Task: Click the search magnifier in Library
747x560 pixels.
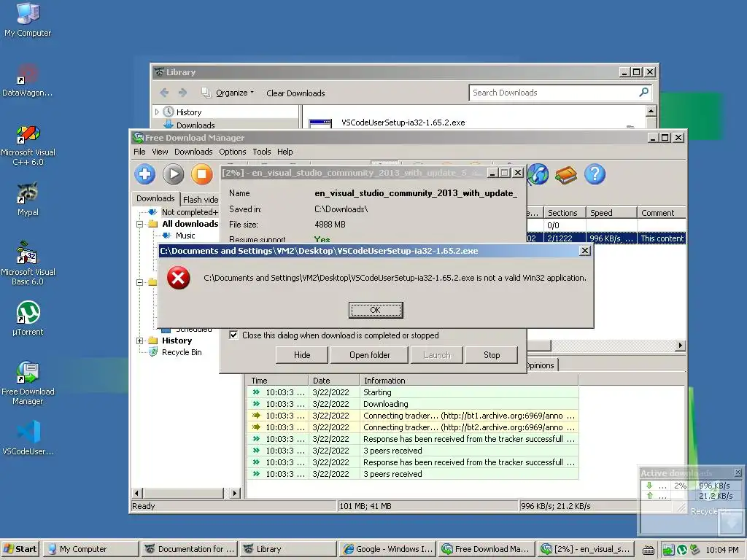Action: [x=643, y=93]
